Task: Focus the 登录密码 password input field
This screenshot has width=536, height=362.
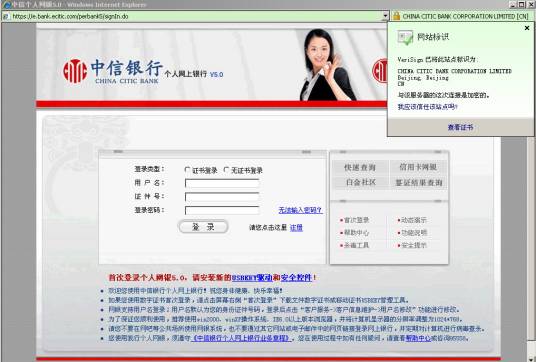Action: click(x=222, y=210)
